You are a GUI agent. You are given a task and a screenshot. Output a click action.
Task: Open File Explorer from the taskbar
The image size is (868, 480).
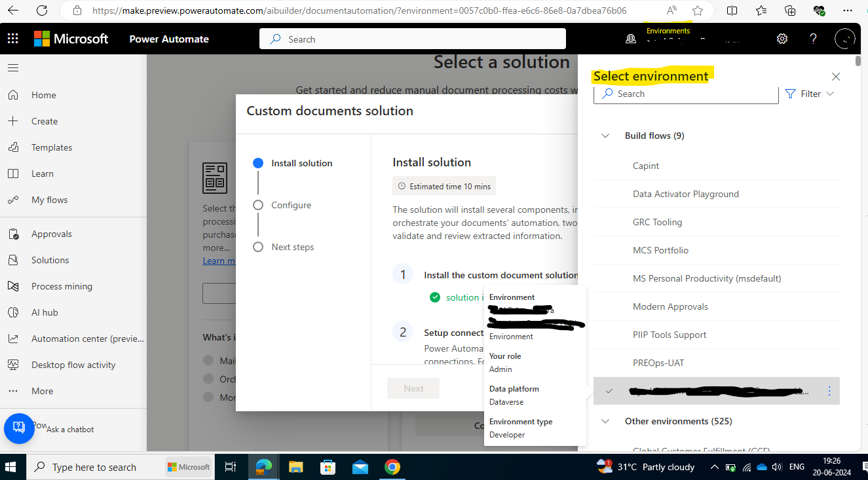point(296,467)
